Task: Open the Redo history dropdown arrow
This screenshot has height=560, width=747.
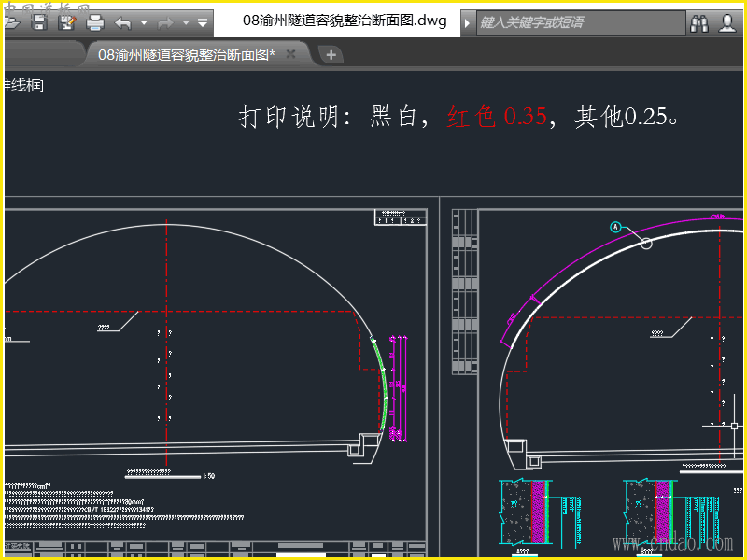Action: (x=186, y=22)
